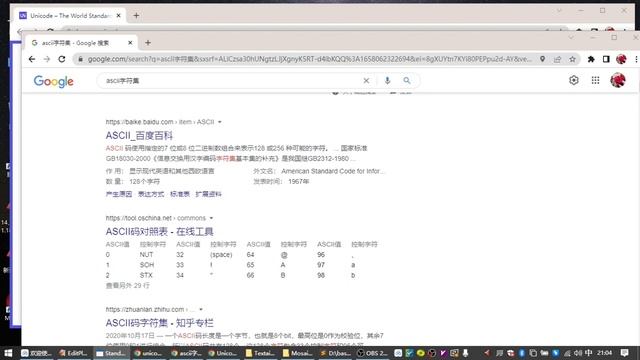Open tab search chevron in the Unicode window
Screen dimensions: 640x360
point(559,11)
